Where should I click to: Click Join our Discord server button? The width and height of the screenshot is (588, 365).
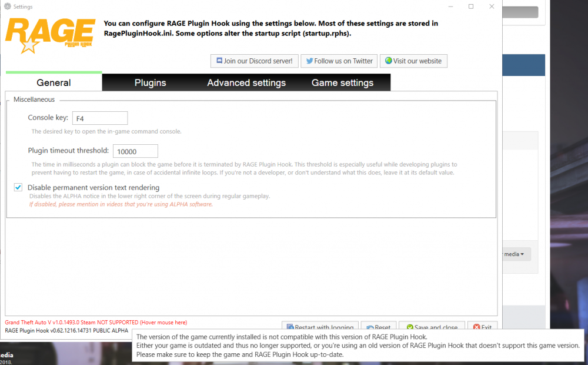[x=254, y=61]
